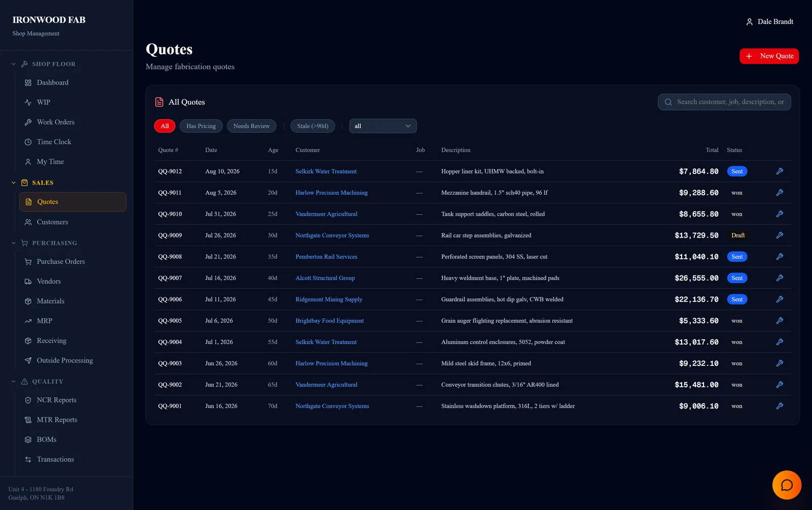Screen dimensions: 812x510
Task: Click wrench icon for quote QQ-9012
Action: [780, 172]
